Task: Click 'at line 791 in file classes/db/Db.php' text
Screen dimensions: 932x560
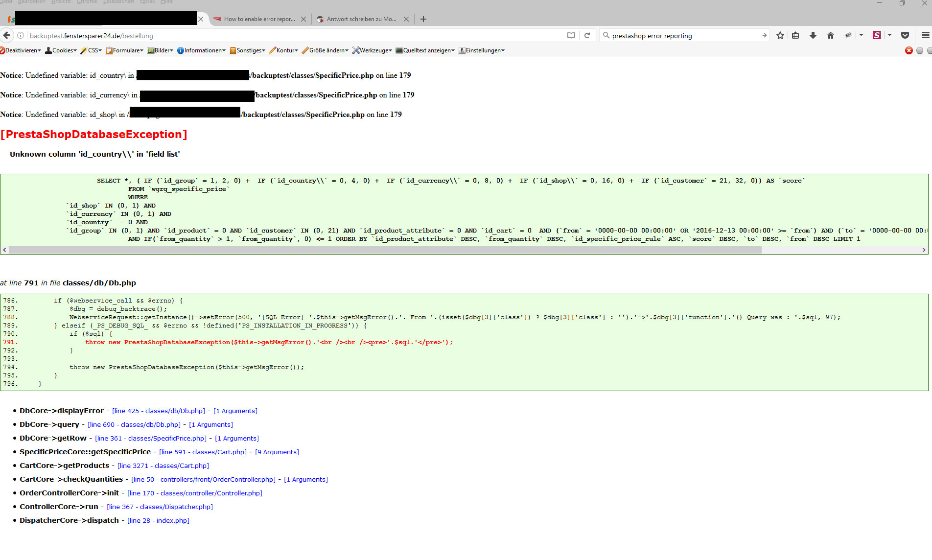Action: pyautogui.click(x=68, y=283)
